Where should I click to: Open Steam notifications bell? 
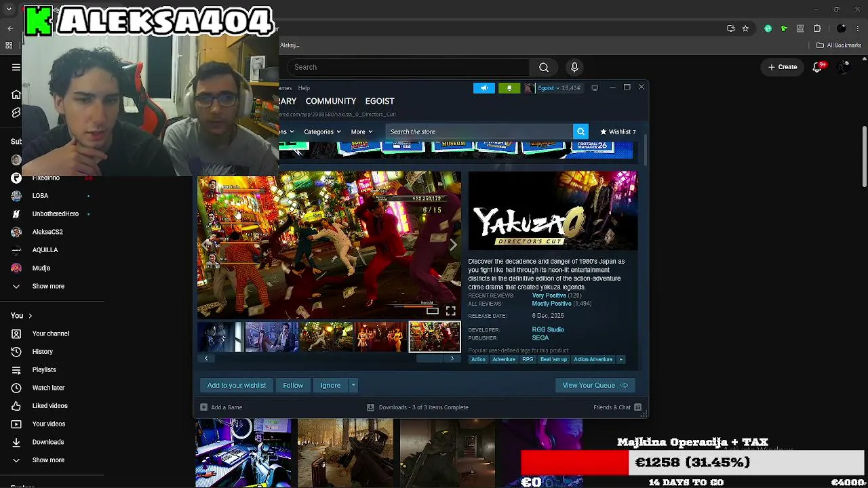509,88
